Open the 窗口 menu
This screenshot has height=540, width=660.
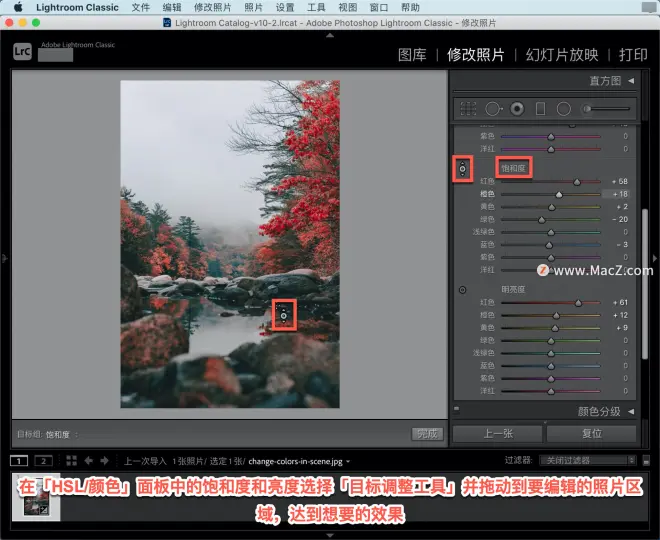379,7
